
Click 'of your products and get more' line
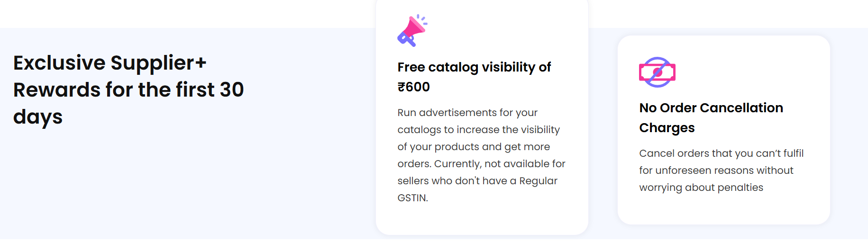[x=474, y=147]
